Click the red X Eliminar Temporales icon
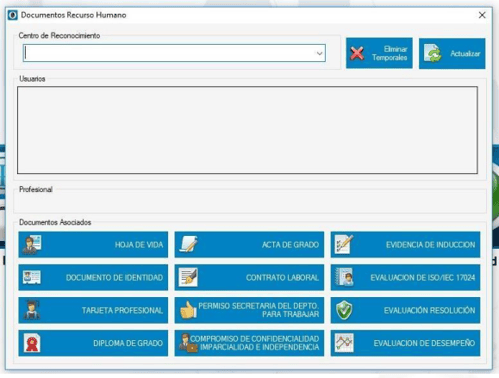The image size is (499, 378). point(357,53)
